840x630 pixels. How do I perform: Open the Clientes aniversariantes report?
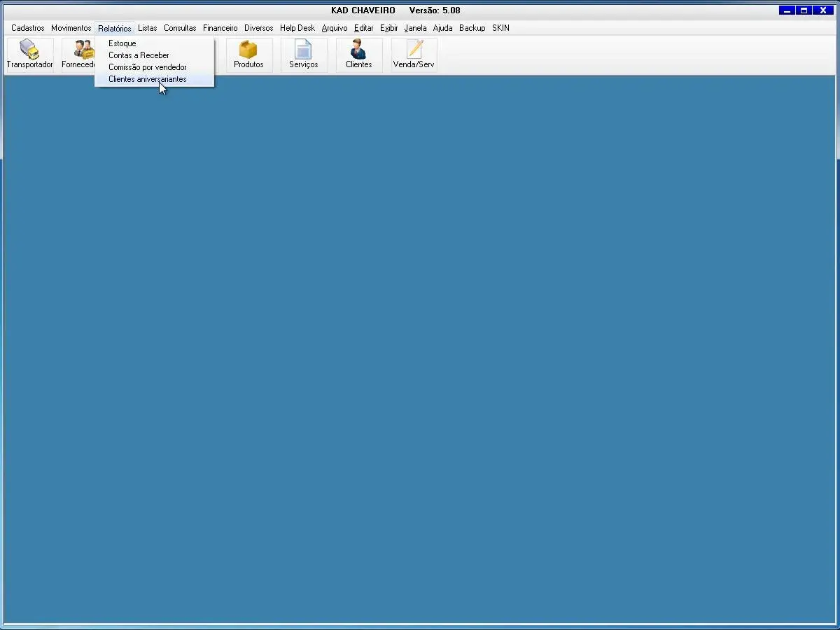point(147,79)
